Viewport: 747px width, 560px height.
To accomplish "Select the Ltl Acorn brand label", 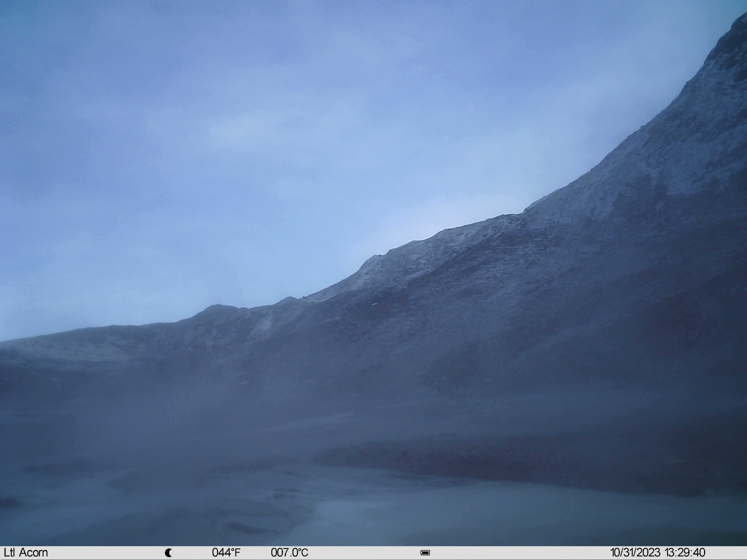I will click(26, 553).
